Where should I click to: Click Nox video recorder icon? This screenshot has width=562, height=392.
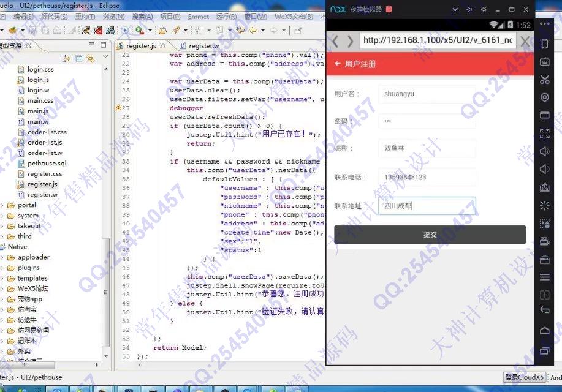544,241
